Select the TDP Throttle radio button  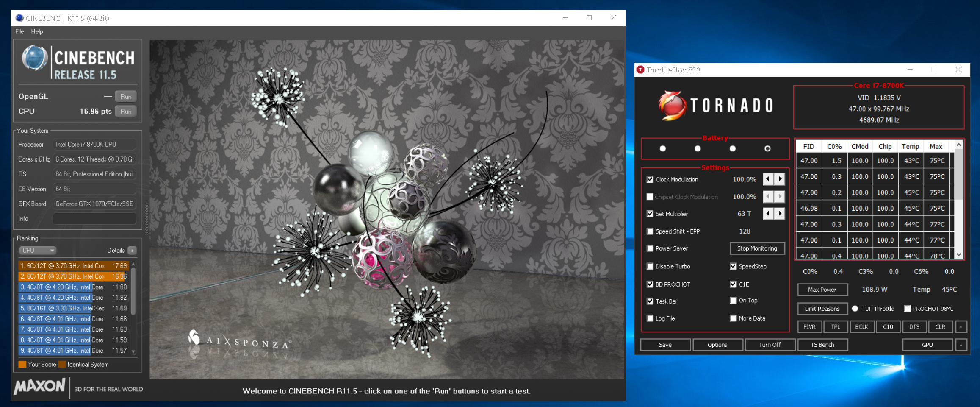[855, 309]
